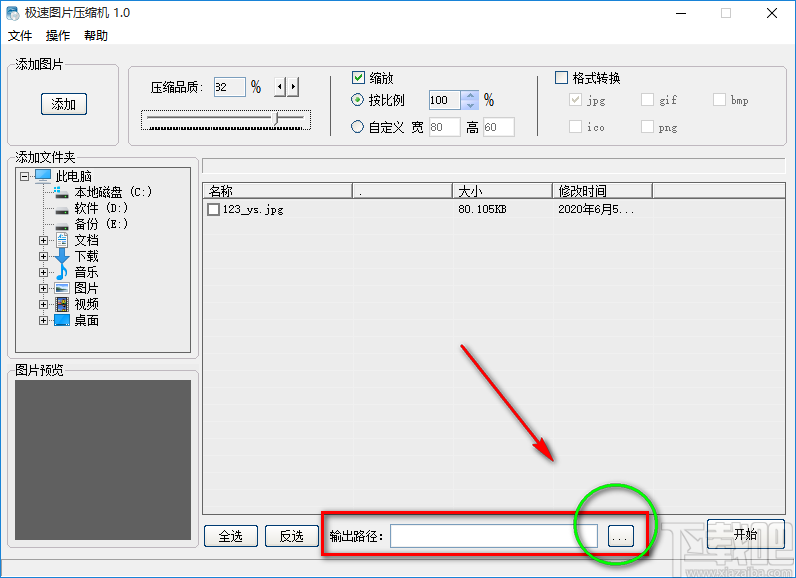The width and height of the screenshot is (796, 578).
Task: Click the 全选 select-all button
Action: 231,536
